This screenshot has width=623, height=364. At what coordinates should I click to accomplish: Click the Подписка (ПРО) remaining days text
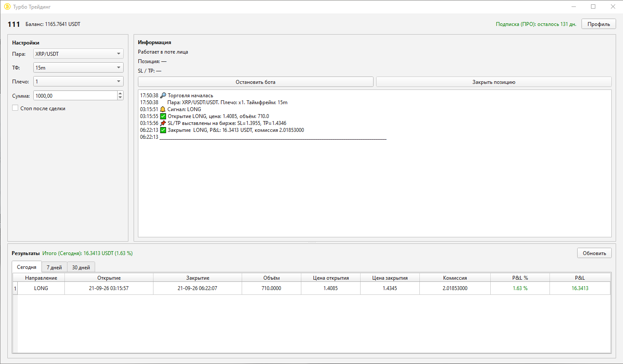536,24
